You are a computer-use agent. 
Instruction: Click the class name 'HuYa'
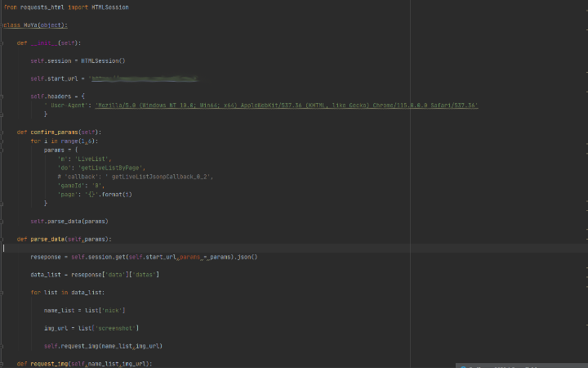30,25
